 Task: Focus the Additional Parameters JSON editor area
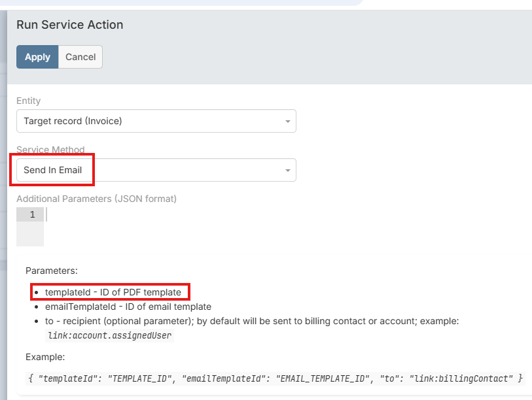coord(262,225)
